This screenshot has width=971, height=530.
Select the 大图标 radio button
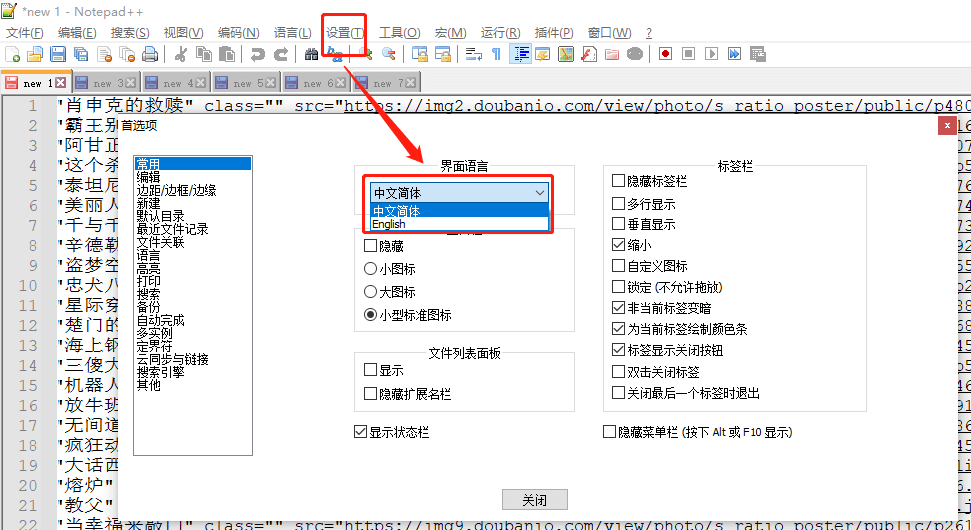370,292
